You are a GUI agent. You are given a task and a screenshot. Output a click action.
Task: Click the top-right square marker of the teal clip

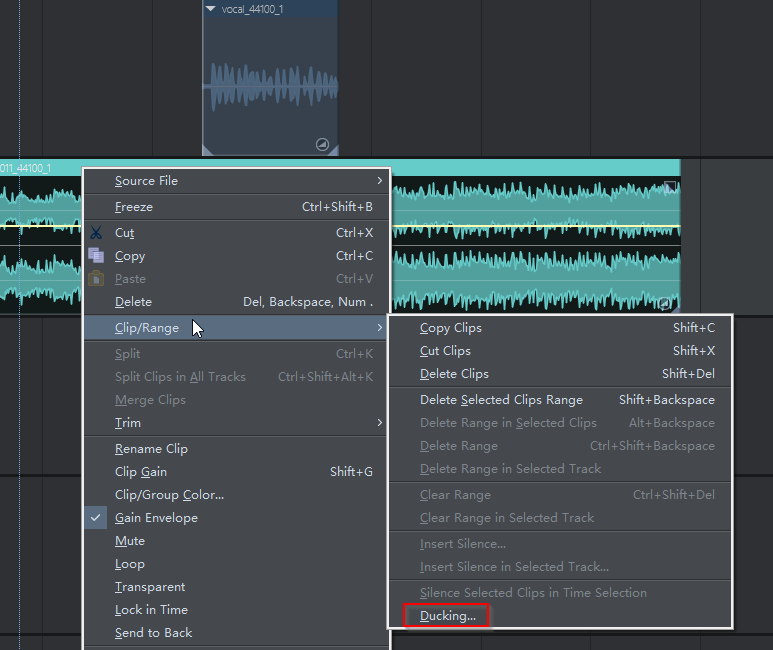point(670,186)
